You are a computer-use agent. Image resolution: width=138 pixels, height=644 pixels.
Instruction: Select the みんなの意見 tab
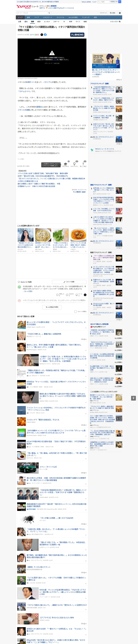coord(73,17)
